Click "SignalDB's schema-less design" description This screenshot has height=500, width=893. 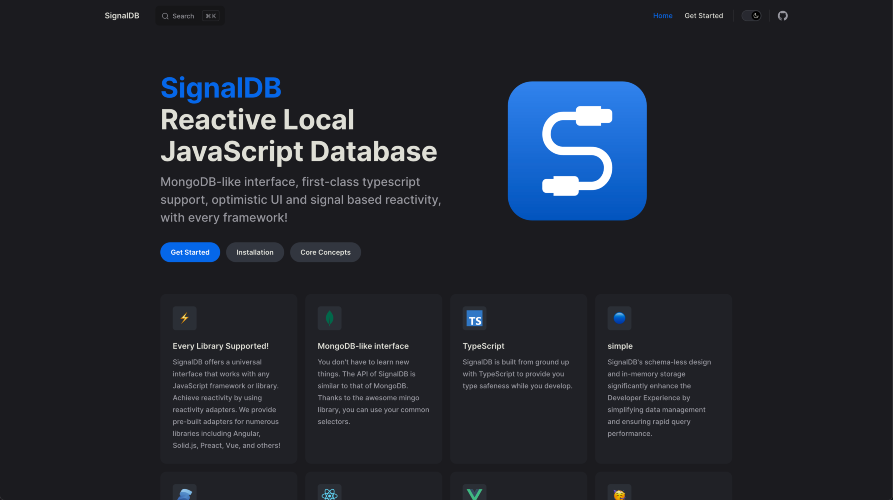pos(659,397)
